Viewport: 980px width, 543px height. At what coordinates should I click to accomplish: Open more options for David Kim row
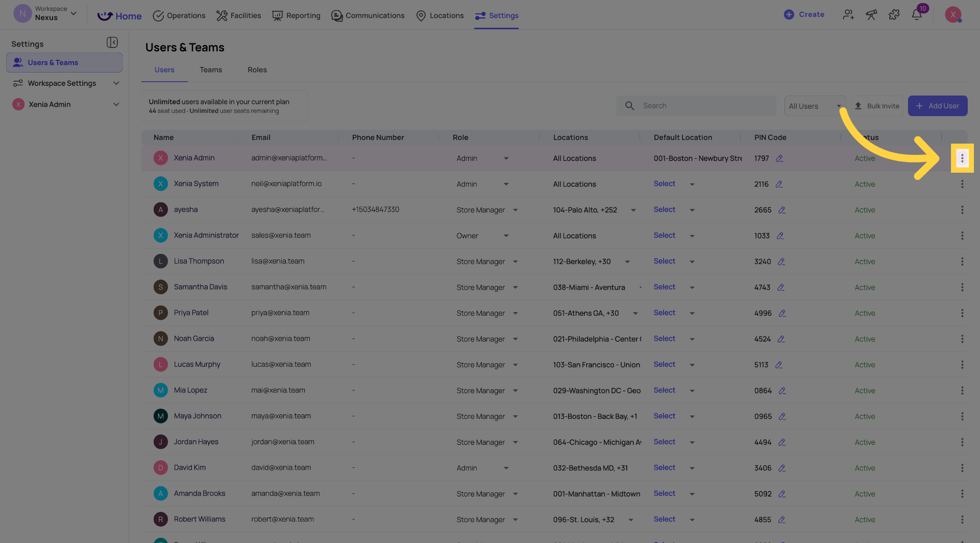962,468
